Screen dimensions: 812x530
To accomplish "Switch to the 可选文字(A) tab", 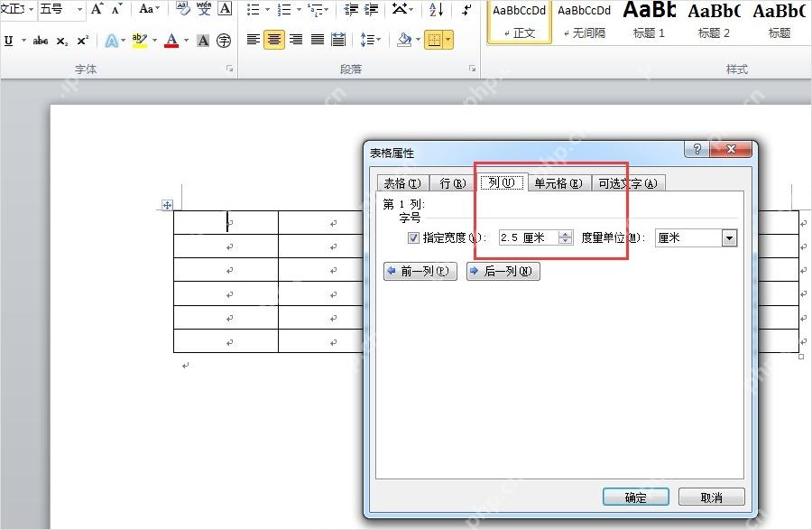I will pos(628,183).
